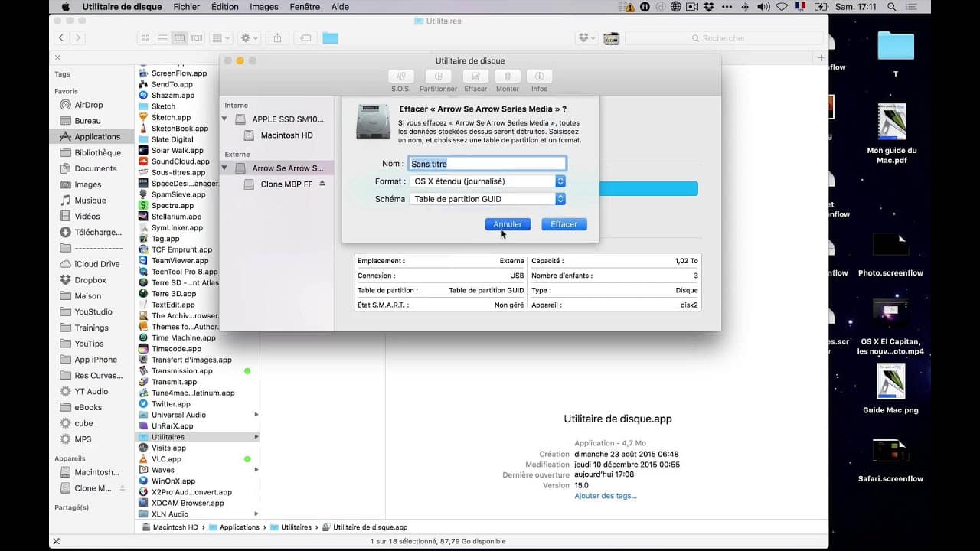Click the Annuler button
980x551 pixels.
(x=508, y=224)
